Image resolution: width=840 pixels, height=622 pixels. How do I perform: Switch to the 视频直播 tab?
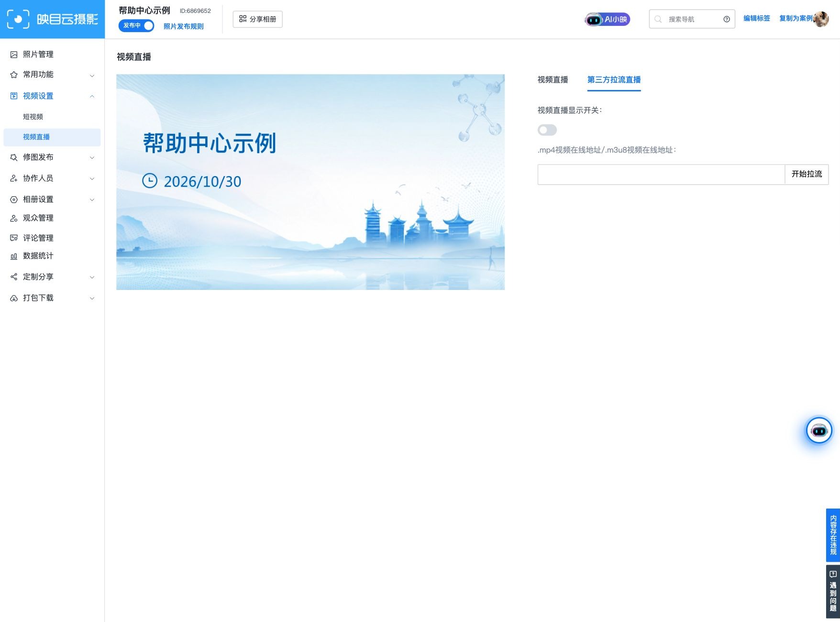tap(553, 80)
